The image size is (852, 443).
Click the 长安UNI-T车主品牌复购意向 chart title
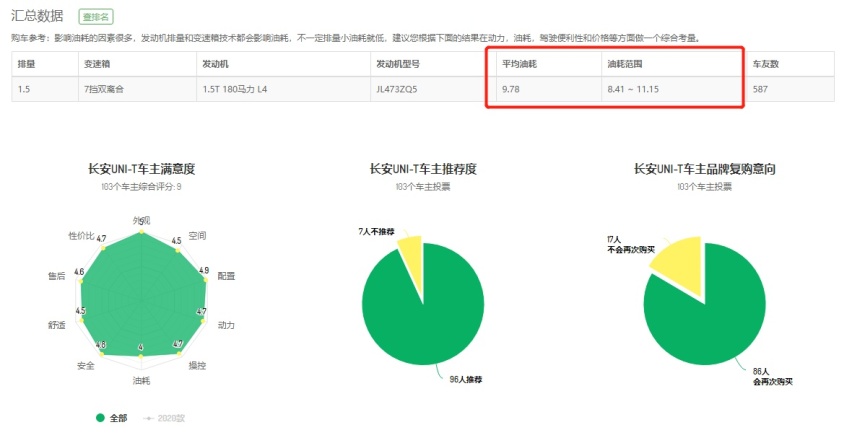[704, 169]
